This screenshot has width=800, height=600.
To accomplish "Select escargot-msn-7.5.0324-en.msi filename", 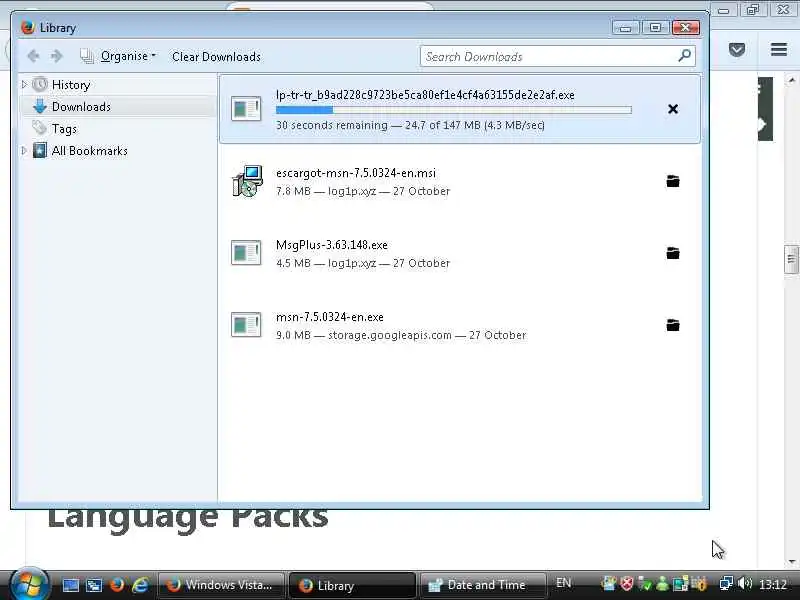I will pos(356,173).
